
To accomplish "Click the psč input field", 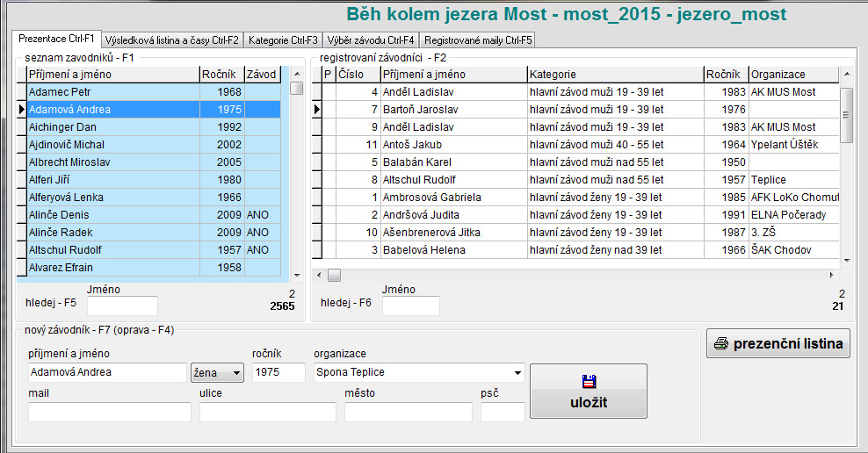I will 503,412.
